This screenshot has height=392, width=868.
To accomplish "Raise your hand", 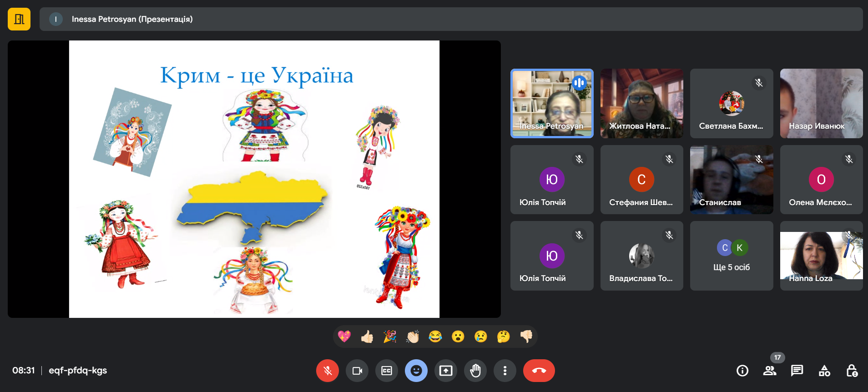I will 475,371.
